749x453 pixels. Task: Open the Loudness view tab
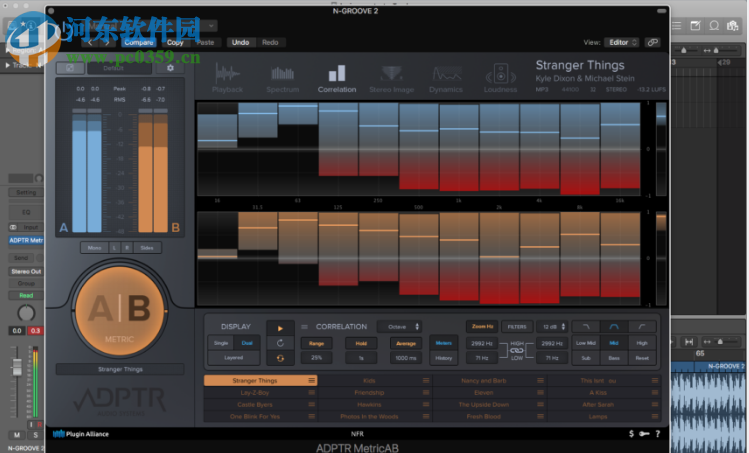point(500,78)
